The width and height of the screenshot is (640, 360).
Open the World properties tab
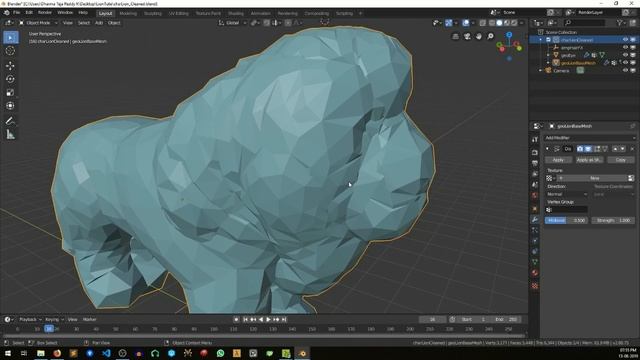coord(535,195)
